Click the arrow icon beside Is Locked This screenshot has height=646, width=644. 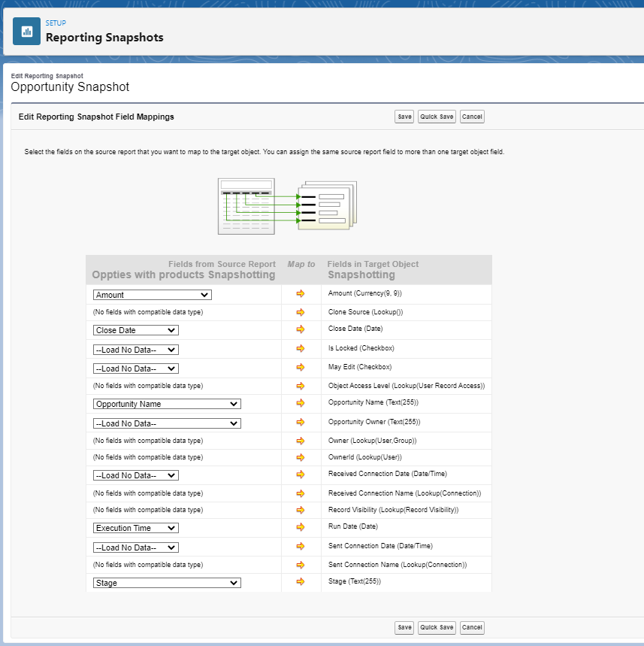tap(301, 348)
